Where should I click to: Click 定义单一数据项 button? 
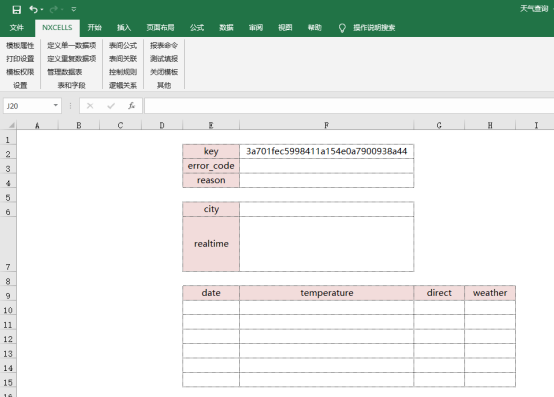tap(72, 46)
